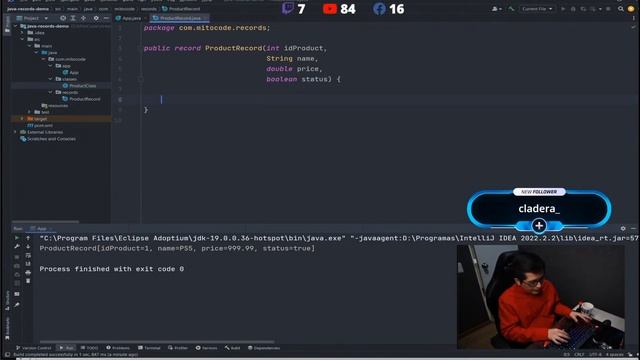Image resolution: width=640 pixels, height=360 pixels.
Task: Collapse the java-records-demo root node
Action: pyautogui.click(x=16, y=26)
